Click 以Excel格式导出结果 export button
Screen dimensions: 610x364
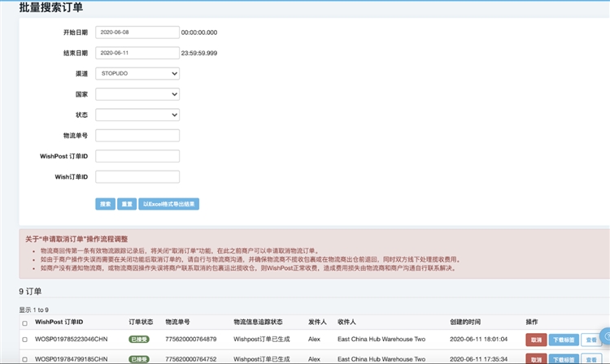point(169,204)
